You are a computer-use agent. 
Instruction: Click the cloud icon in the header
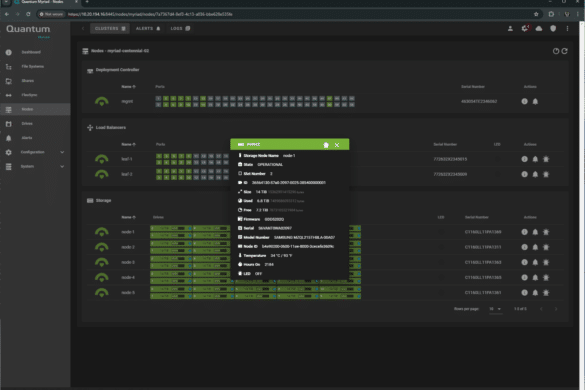[539, 29]
